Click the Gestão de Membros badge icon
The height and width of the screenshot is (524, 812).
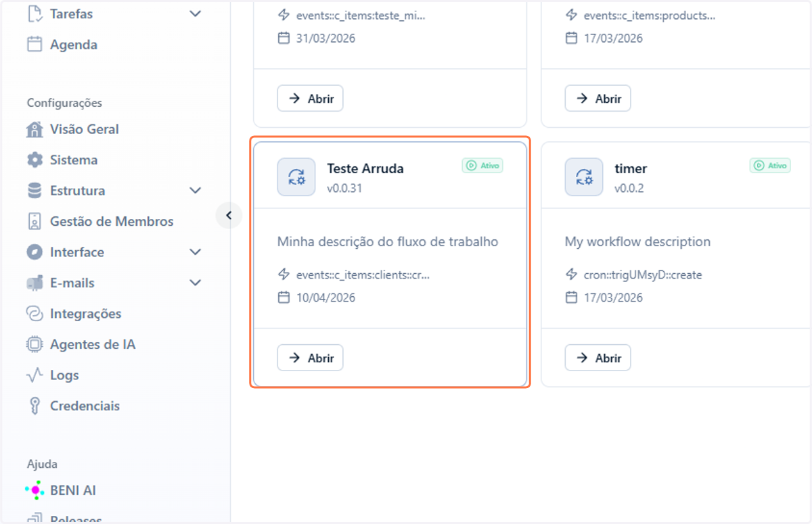[35, 222]
